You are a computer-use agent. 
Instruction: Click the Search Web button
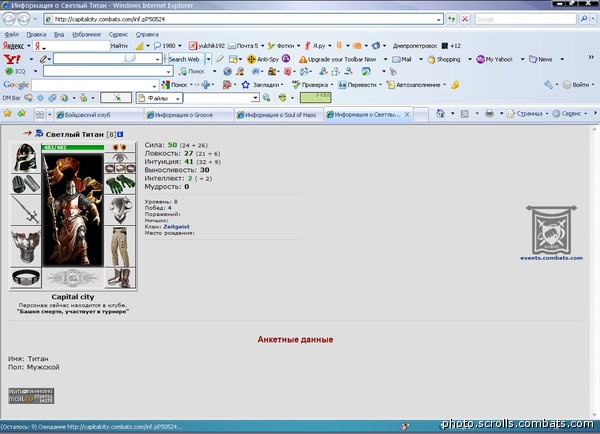(x=186, y=59)
